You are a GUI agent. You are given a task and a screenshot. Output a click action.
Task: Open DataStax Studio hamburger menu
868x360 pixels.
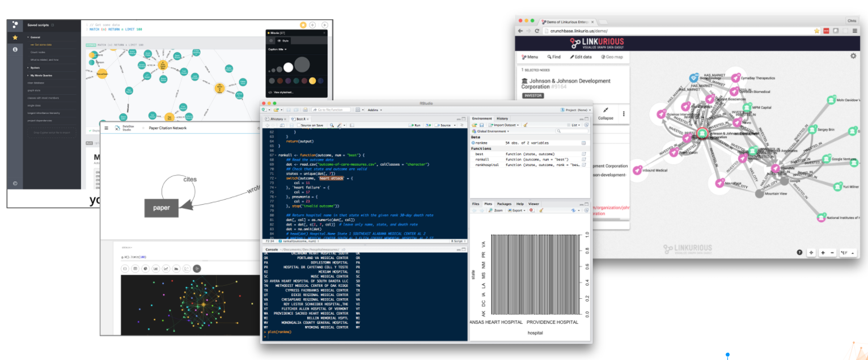106,128
